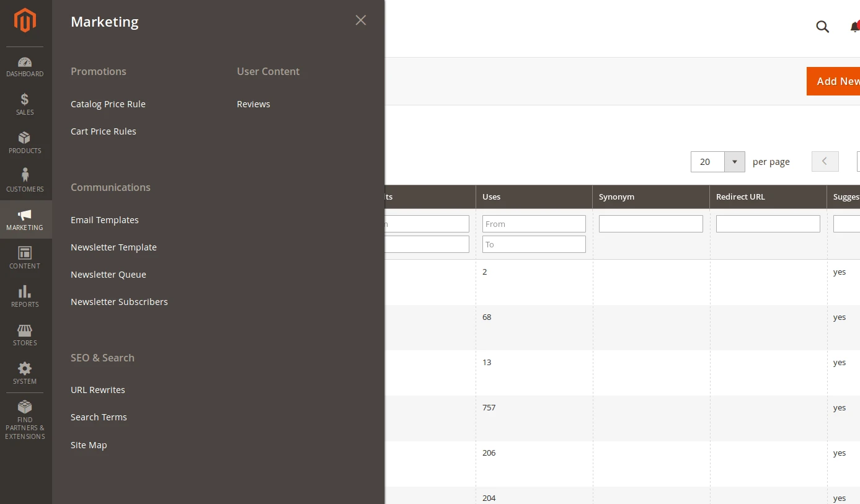Image resolution: width=860 pixels, height=504 pixels.
Task: Click the Uses From filter field
Action: click(x=533, y=223)
